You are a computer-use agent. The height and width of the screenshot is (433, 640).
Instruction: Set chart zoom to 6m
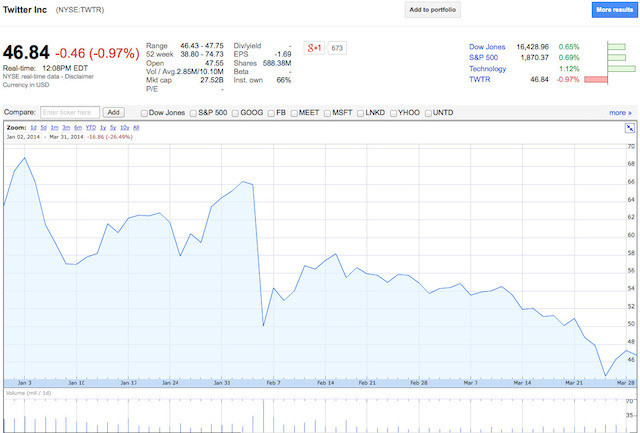point(78,128)
